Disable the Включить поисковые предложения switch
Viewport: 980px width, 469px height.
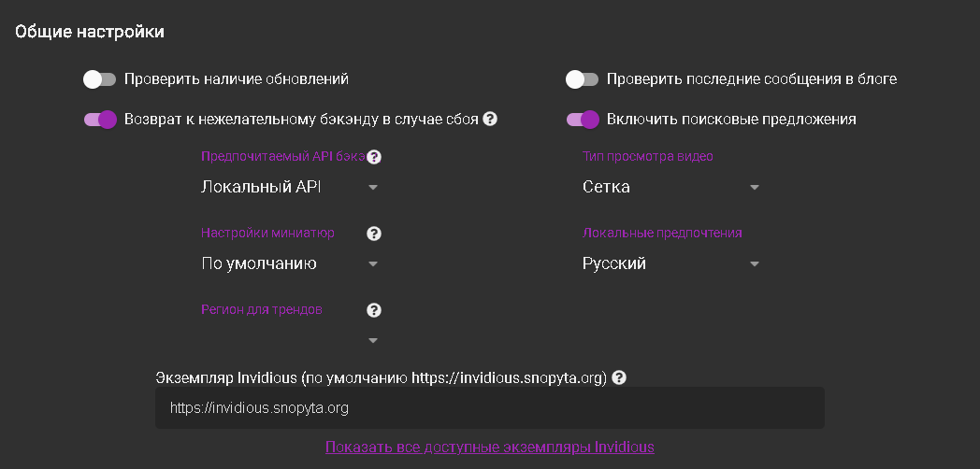pos(582,120)
